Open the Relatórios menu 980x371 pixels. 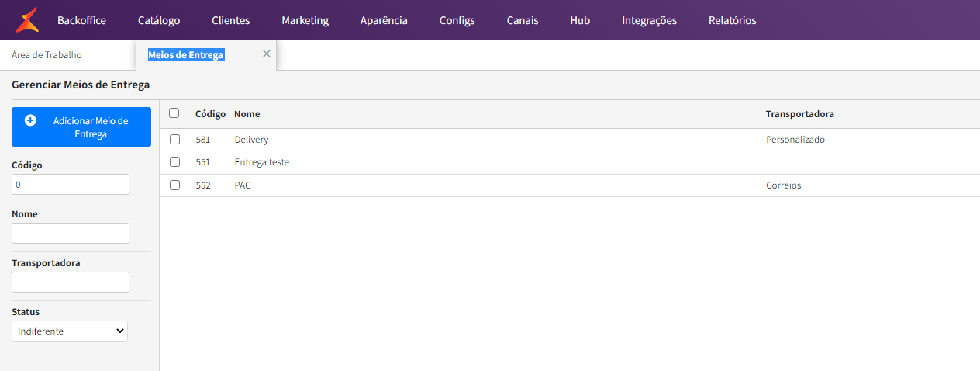pos(733,20)
